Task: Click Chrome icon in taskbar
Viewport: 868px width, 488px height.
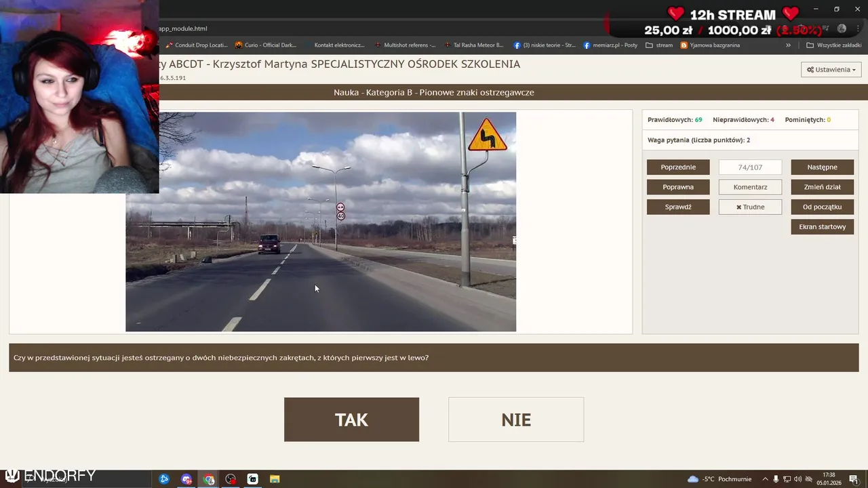Action: pyautogui.click(x=209, y=479)
